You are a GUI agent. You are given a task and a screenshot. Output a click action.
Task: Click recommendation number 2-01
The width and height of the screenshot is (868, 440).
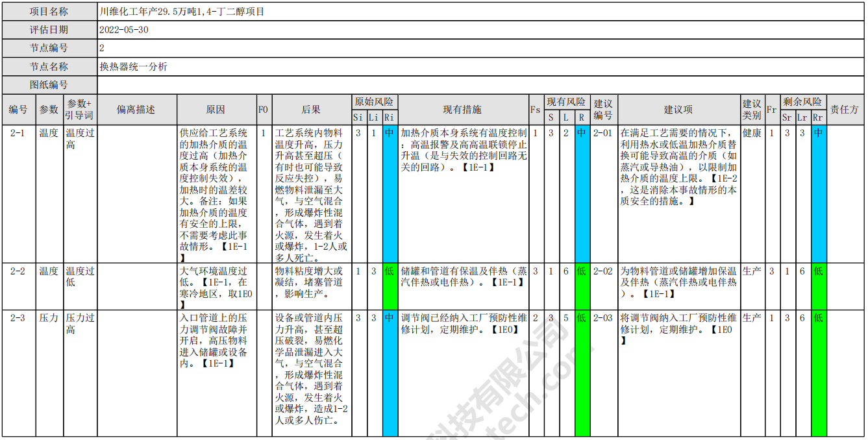603,194
